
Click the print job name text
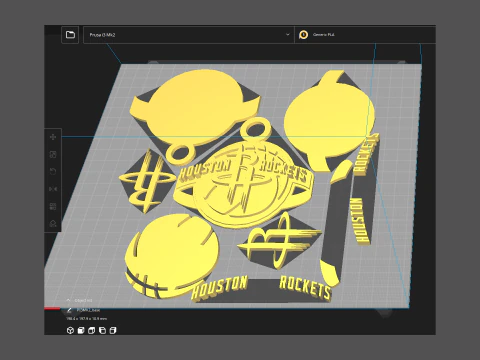(88, 310)
